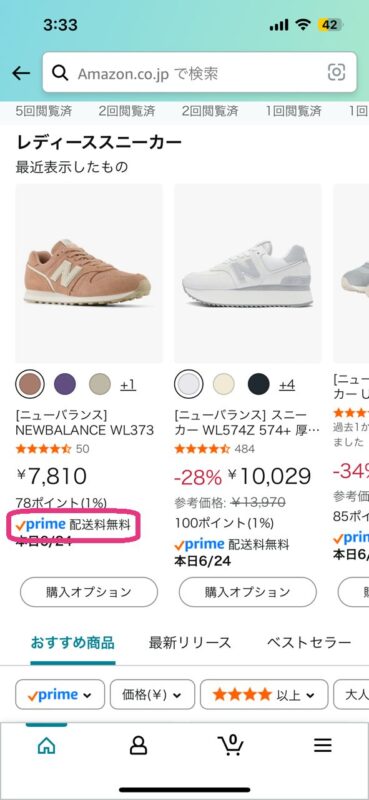The image size is (369, 800).
Task: Open the shopping cart icon
Action: [231, 745]
